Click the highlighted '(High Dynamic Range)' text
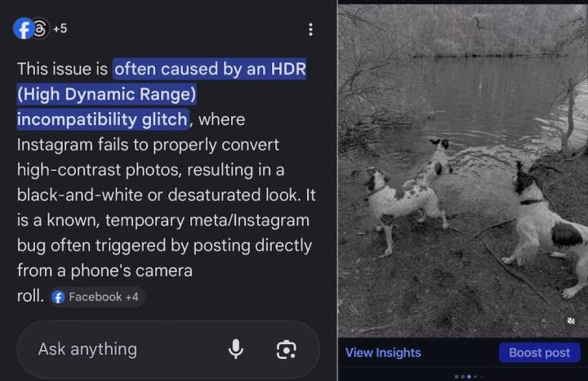The height and width of the screenshot is (381, 588). pos(106,94)
